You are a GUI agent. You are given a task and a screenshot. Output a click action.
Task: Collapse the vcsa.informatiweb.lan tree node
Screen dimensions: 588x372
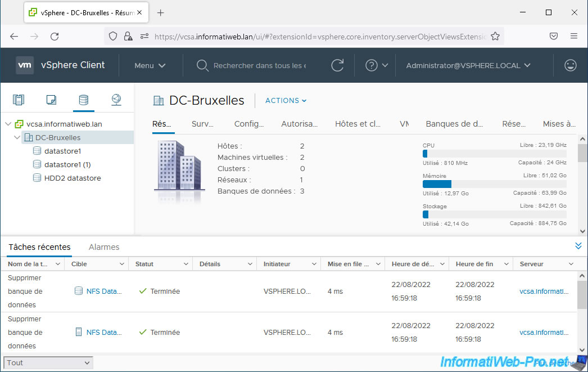(8, 124)
